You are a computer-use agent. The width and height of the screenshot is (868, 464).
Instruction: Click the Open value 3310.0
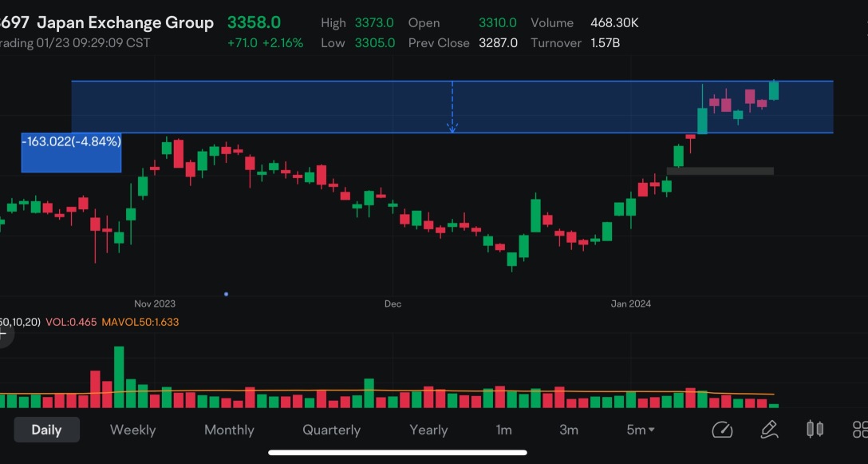pos(498,22)
